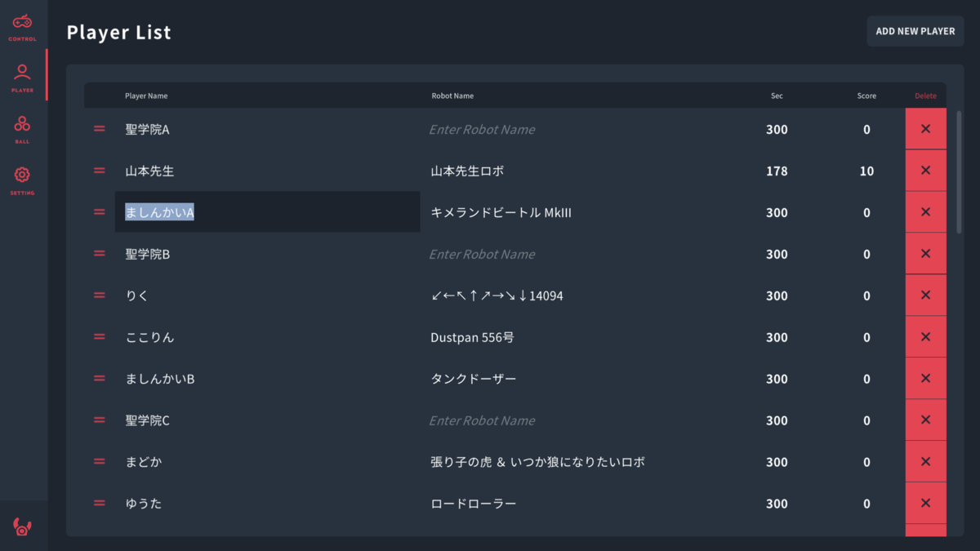Screen dimensions: 980x551
Task: Open the Ball sidebar icon
Action: point(22,129)
